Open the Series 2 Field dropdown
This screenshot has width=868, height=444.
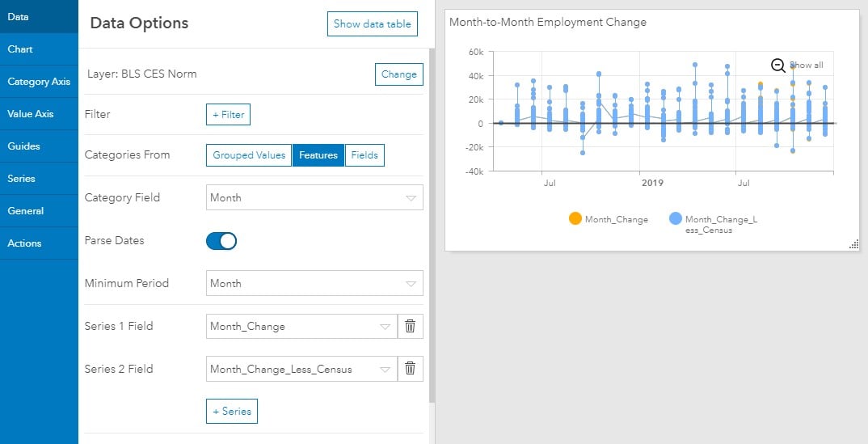point(301,369)
